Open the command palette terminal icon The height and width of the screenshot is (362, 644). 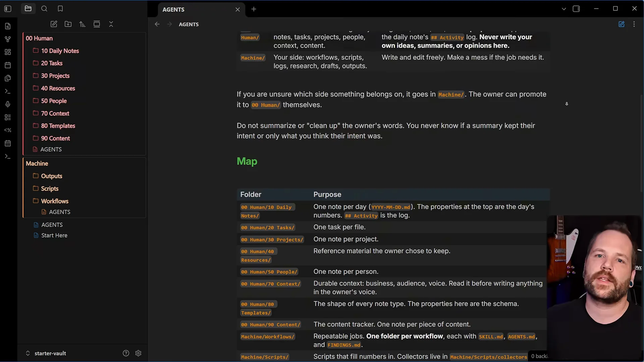pos(8,91)
